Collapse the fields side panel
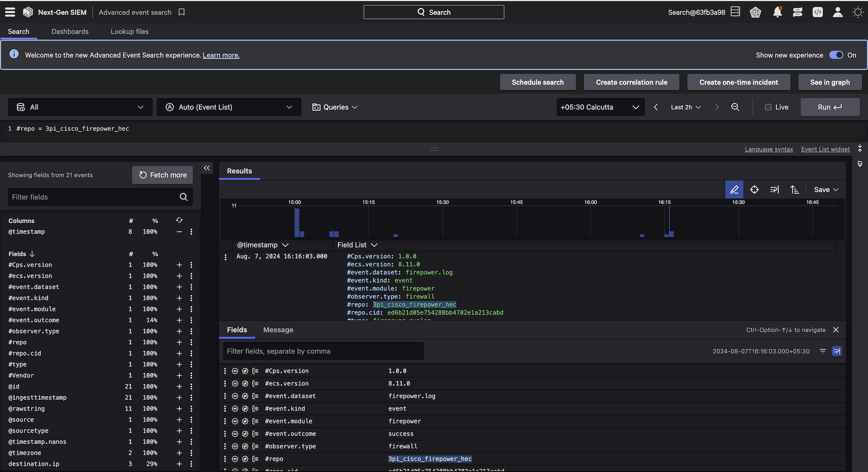Viewport: 868px width, 472px height. 207,168
